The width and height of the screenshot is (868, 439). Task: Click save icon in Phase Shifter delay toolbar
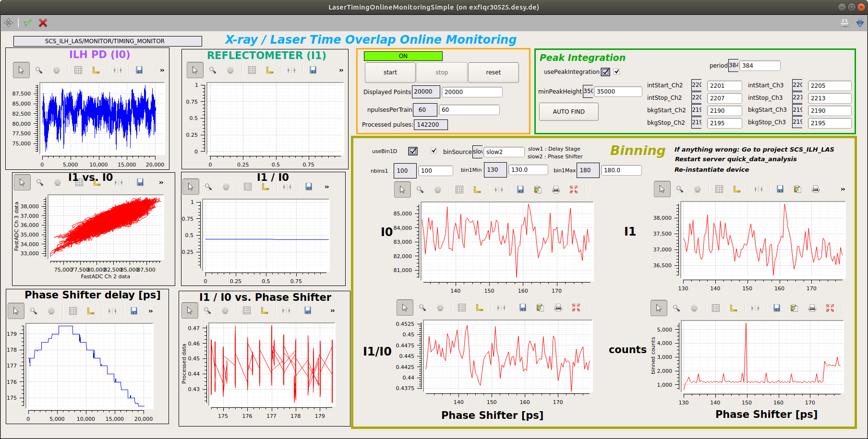click(134, 311)
